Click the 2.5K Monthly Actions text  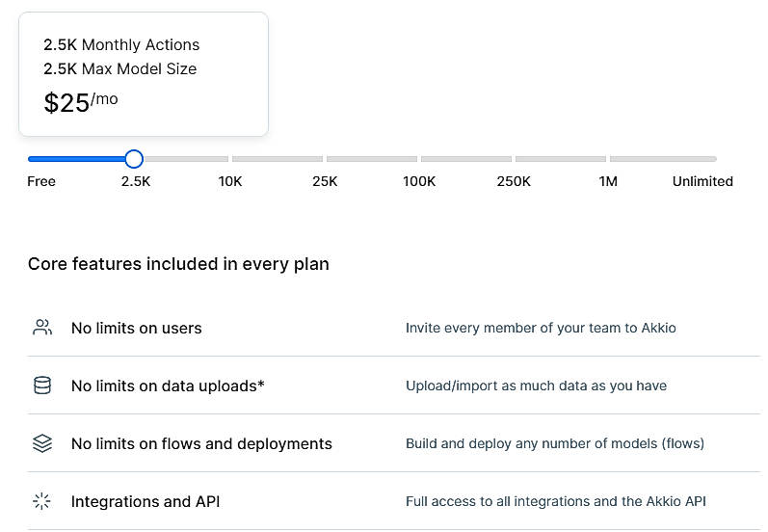[121, 45]
